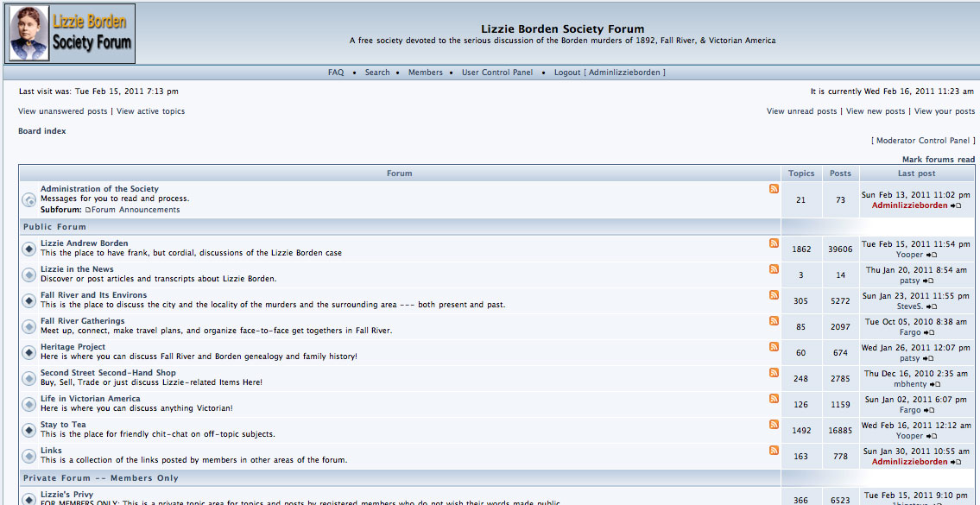Open Lizzie Andrew Borden forum
This screenshot has width=980, height=505.
(85, 243)
